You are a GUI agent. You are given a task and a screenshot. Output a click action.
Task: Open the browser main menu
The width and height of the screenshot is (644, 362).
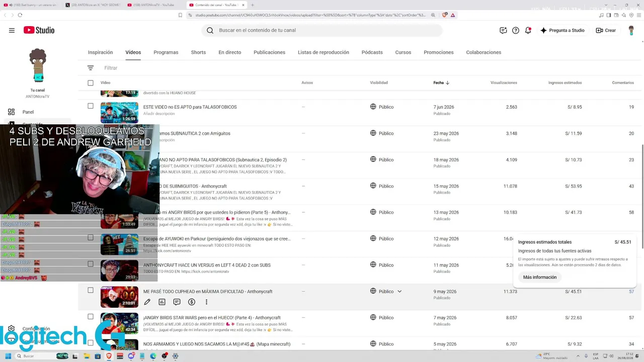(x=639, y=15)
